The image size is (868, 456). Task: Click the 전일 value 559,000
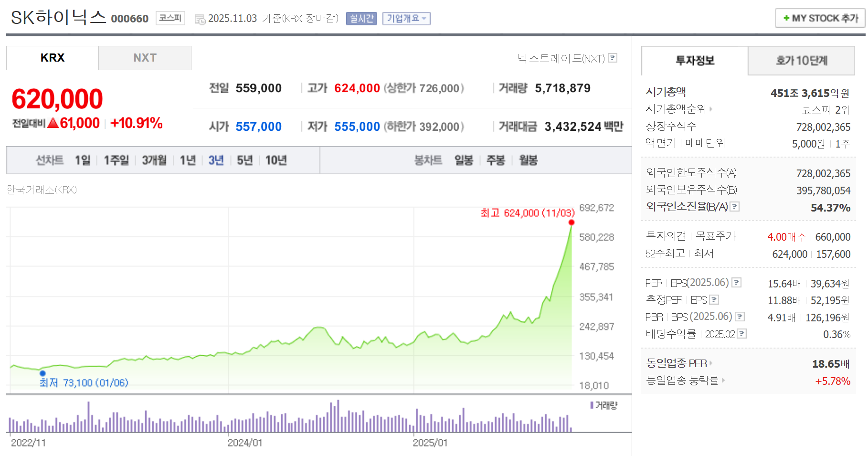(258, 88)
